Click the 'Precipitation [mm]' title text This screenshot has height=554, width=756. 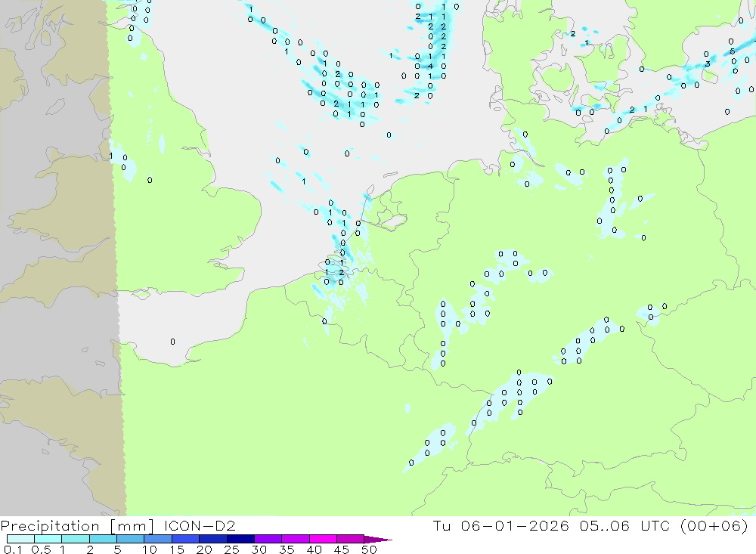[77, 526]
